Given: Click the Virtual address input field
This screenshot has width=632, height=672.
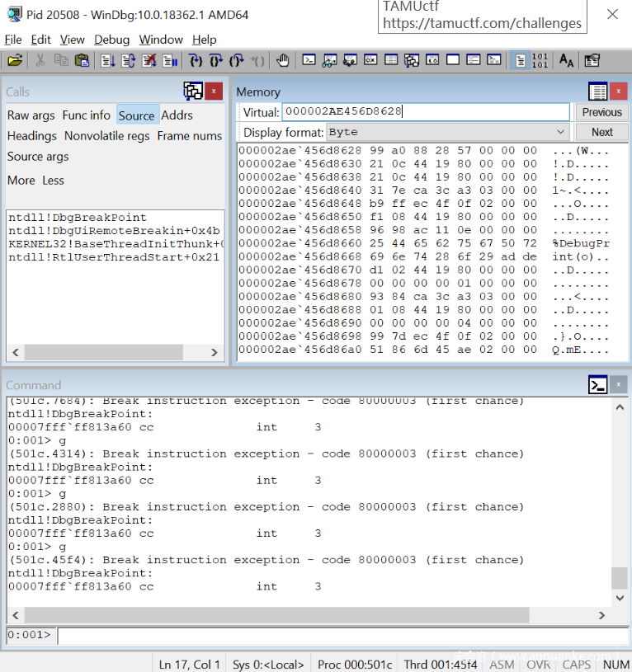Looking at the screenshot, I should [x=425, y=112].
